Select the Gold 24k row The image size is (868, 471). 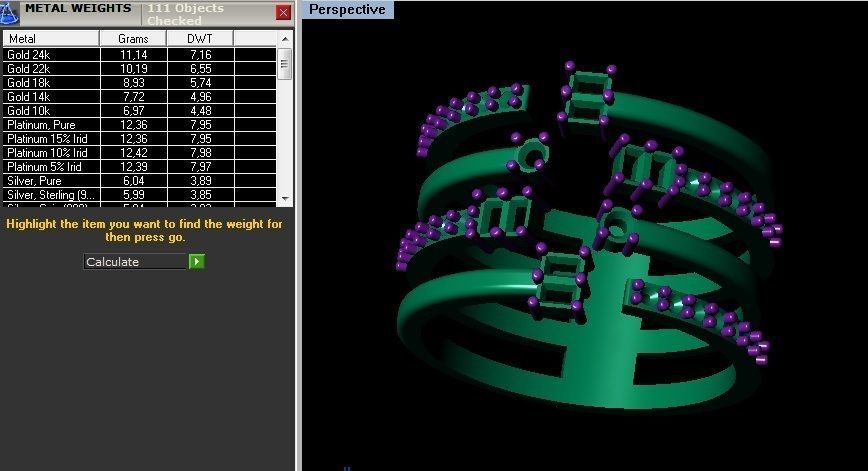tap(140, 54)
